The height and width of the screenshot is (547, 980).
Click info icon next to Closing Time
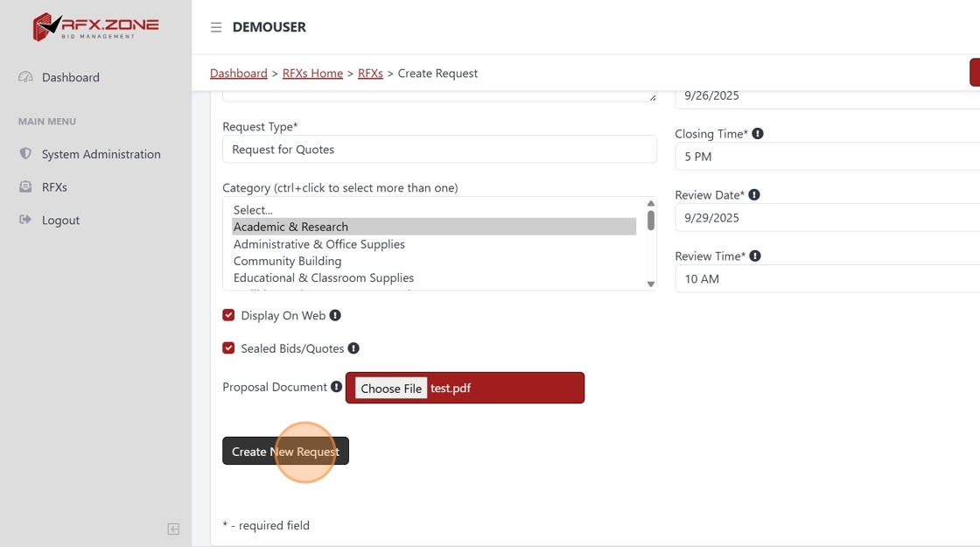pos(758,134)
